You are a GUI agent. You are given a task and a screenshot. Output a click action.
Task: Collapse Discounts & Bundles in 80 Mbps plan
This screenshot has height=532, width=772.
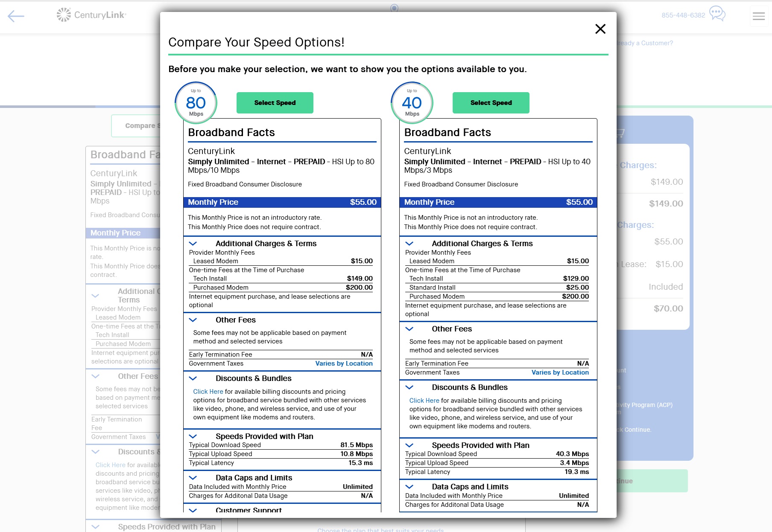coord(193,378)
